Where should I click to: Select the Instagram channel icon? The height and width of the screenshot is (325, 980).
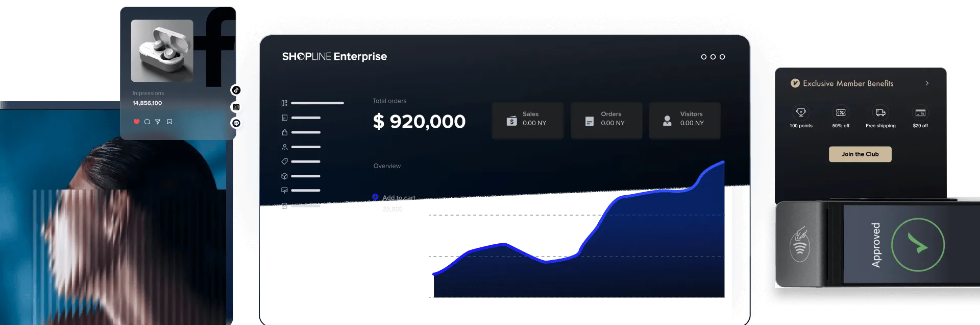click(236, 107)
